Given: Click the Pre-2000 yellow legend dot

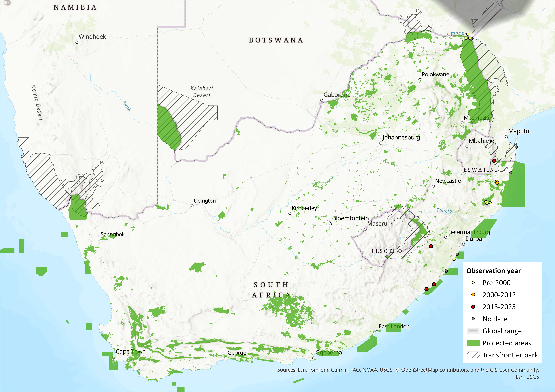Looking at the screenshot, I should (473, 283).
